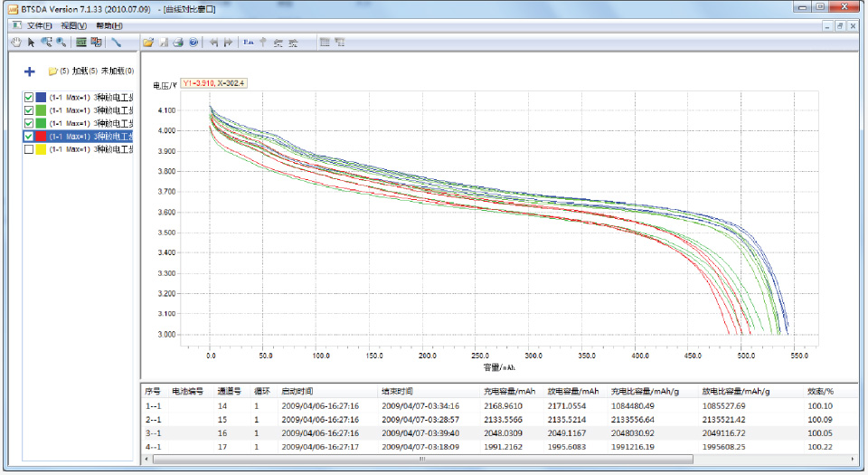
Task: Click the 未加载(0) unloaded label
Action: [x=118, y=71]
